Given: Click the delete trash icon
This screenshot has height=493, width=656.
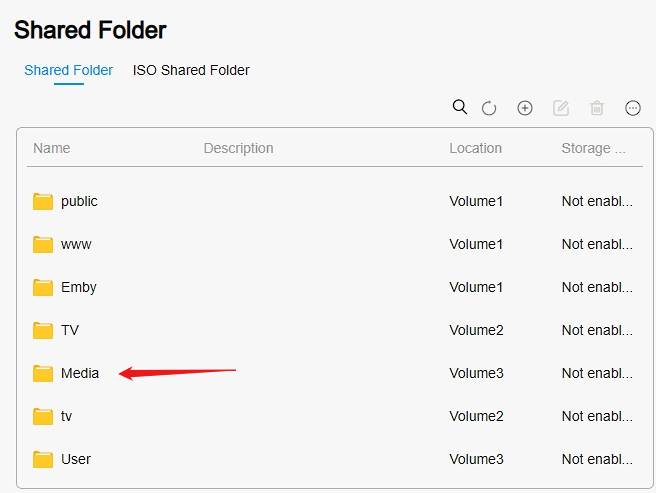Looking at the screenshot, I should point(597,108).
